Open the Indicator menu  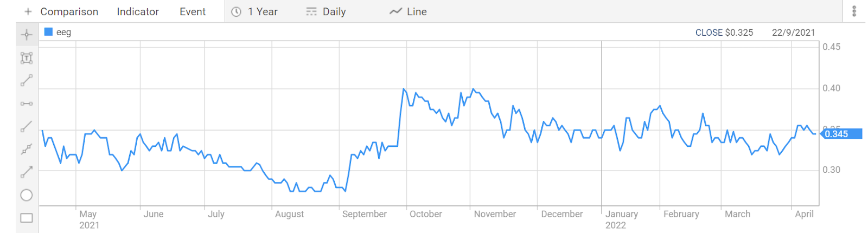click(138, 11)
